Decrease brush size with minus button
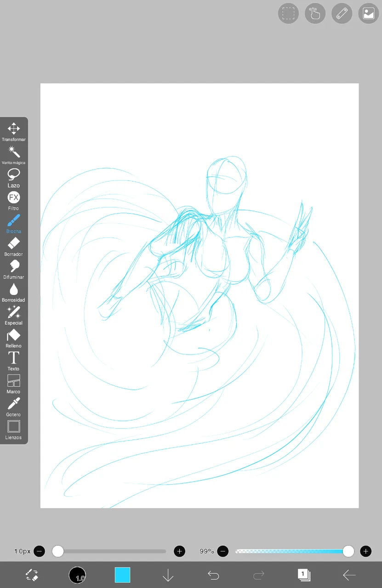This screenshot has height=588, width=382. point(40,551)
